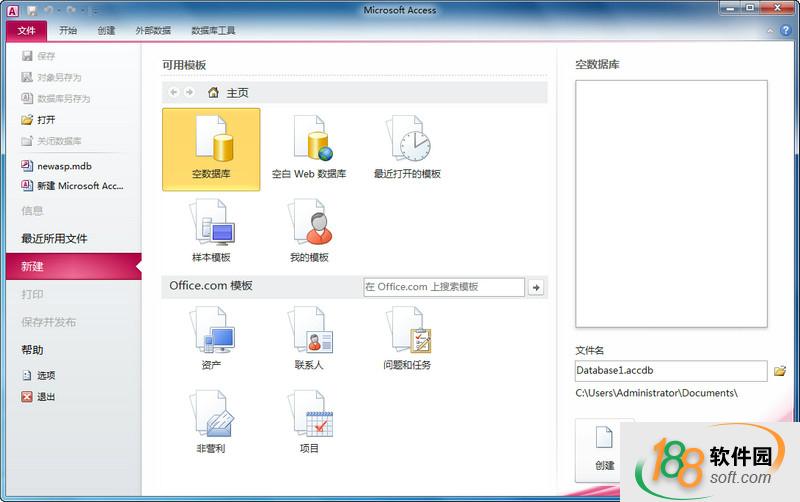This screenshot has width=800, height=502.
Task: Select the 问题和任务 template category
Action: pyautogui.click(x=407, y=339)
